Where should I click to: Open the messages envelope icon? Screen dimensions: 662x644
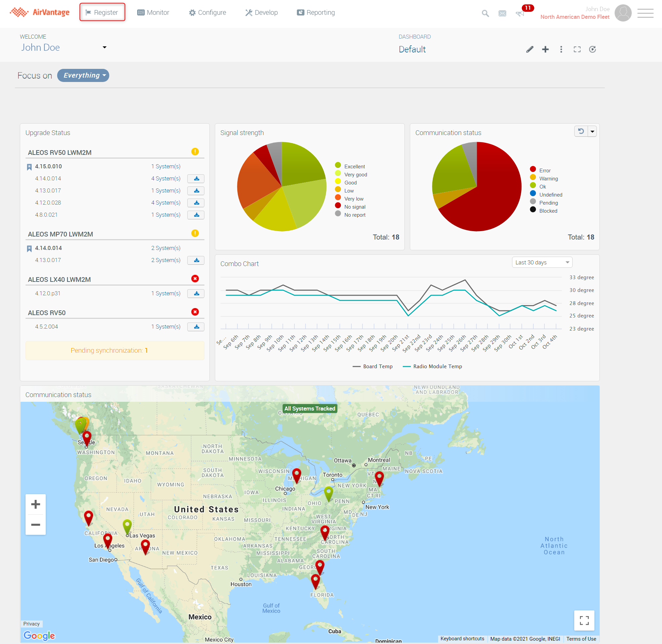[x=502, y=13]
